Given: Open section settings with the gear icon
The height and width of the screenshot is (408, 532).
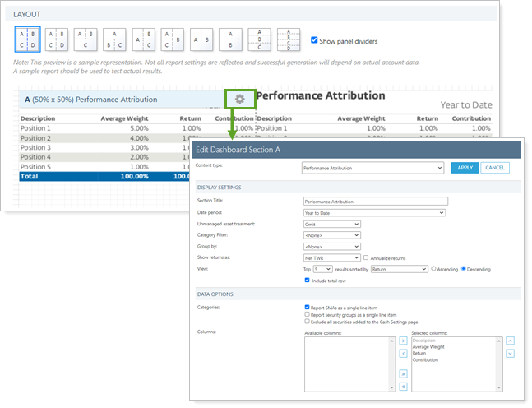Looking at the screenshot, I should point(239,99).
